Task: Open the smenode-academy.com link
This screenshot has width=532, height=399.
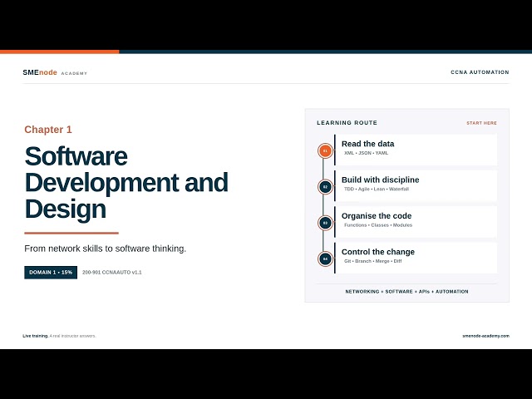Action: pos(485,336)
